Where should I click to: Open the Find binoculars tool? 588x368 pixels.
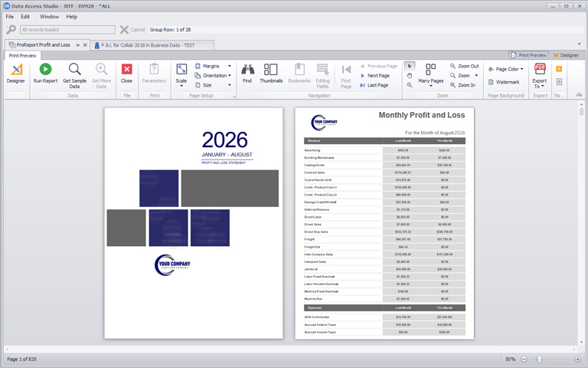[x=247, y=70]
